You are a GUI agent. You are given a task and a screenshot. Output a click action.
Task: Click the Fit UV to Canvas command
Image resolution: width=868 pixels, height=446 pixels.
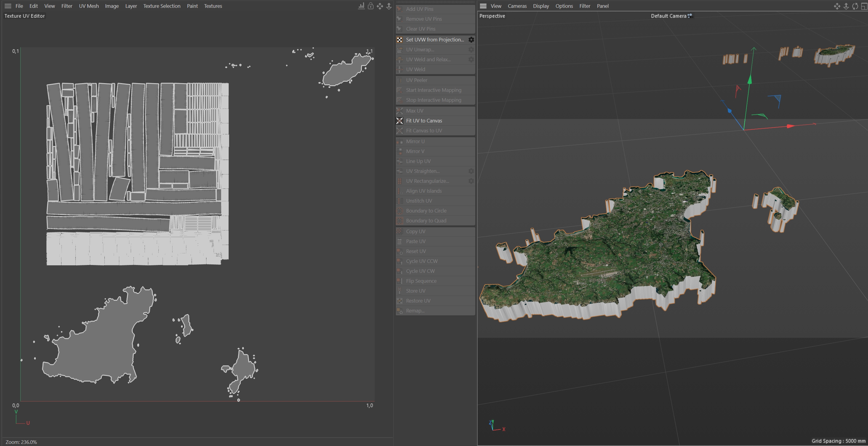point(424,121)
